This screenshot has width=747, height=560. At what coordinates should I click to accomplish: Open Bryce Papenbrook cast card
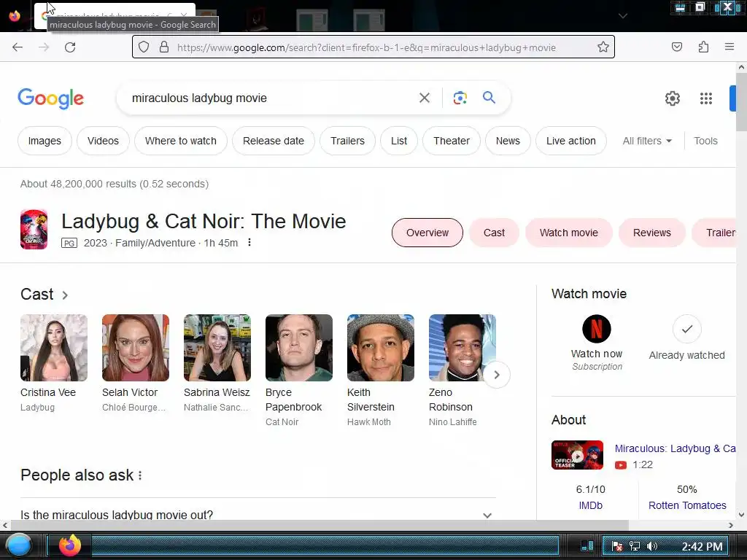(298, 371)
